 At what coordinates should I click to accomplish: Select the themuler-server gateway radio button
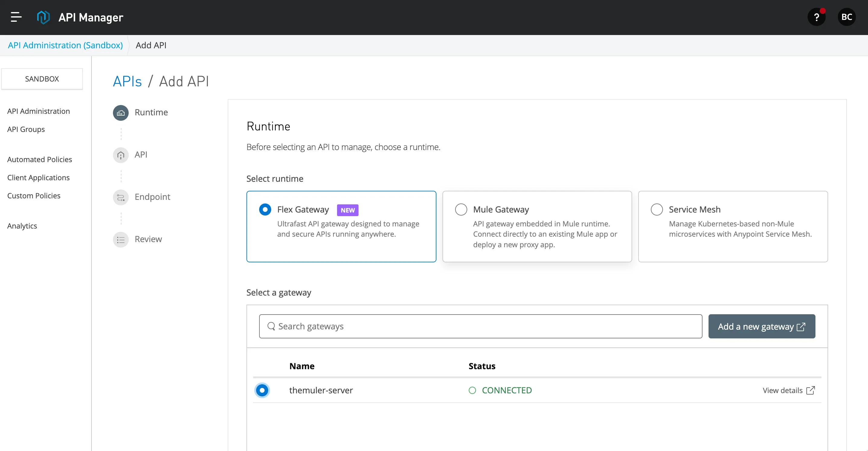pyautogui.click(x=262, y=390)
